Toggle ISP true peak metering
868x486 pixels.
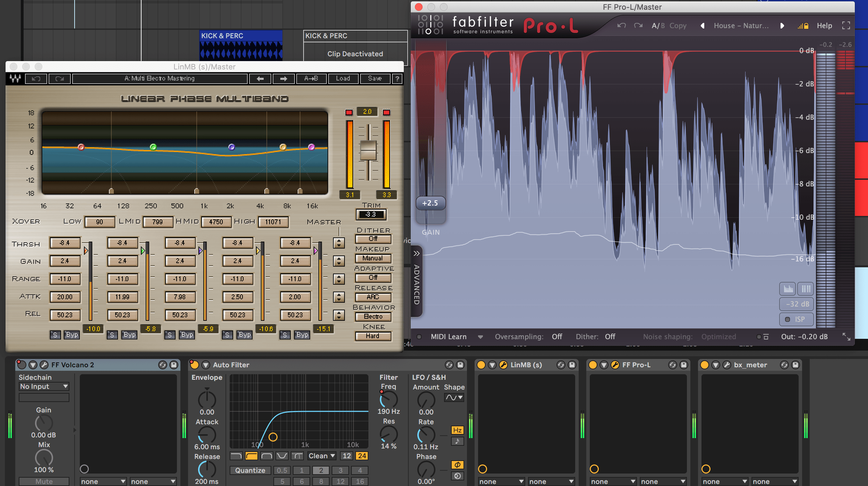[796, 319]
